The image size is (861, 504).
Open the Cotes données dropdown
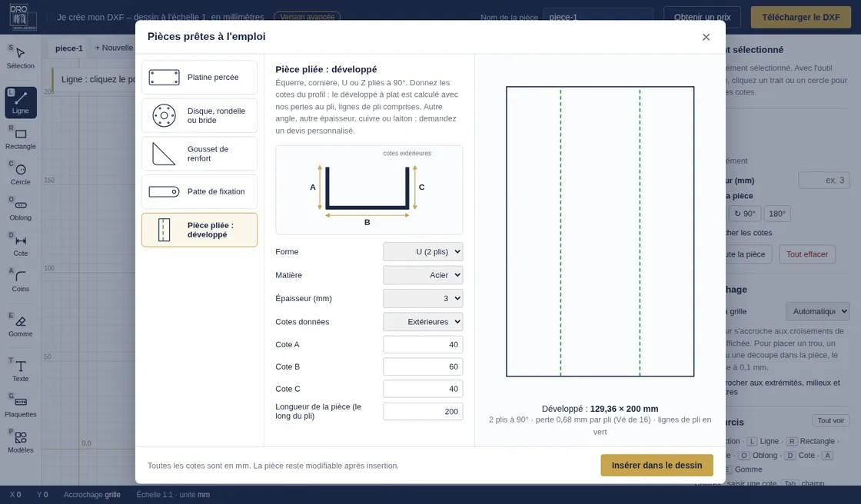423,322
